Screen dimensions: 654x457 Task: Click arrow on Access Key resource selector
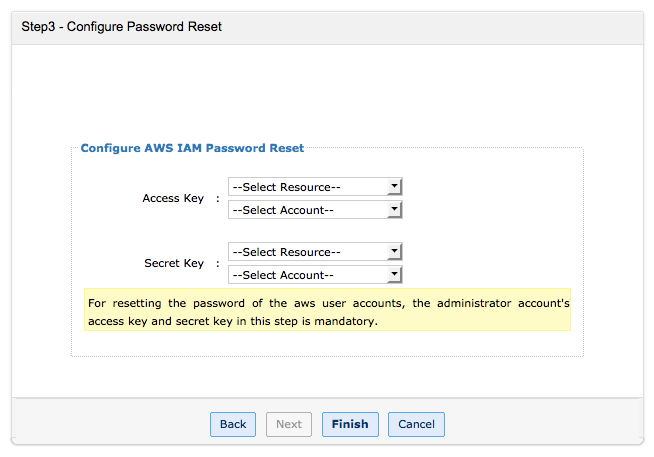click(x=395, y=187)
